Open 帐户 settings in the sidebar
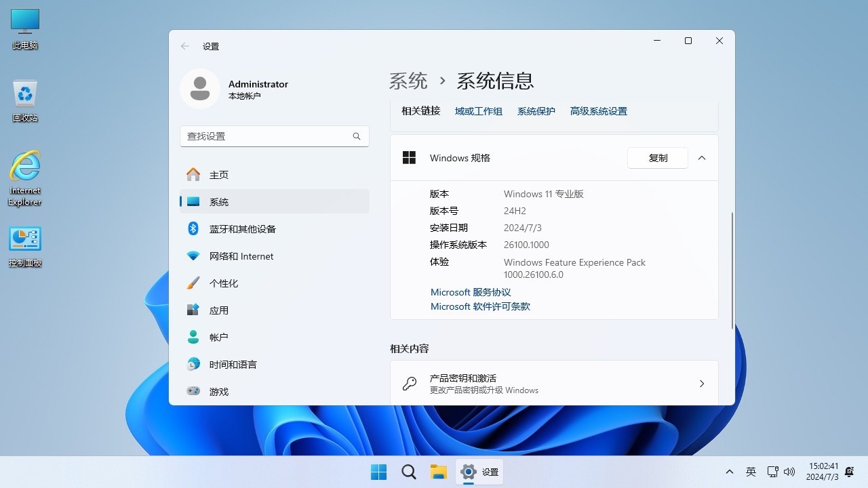Viewport: 868px width, 488px height. pyautogui.click(x=219, y=337)
